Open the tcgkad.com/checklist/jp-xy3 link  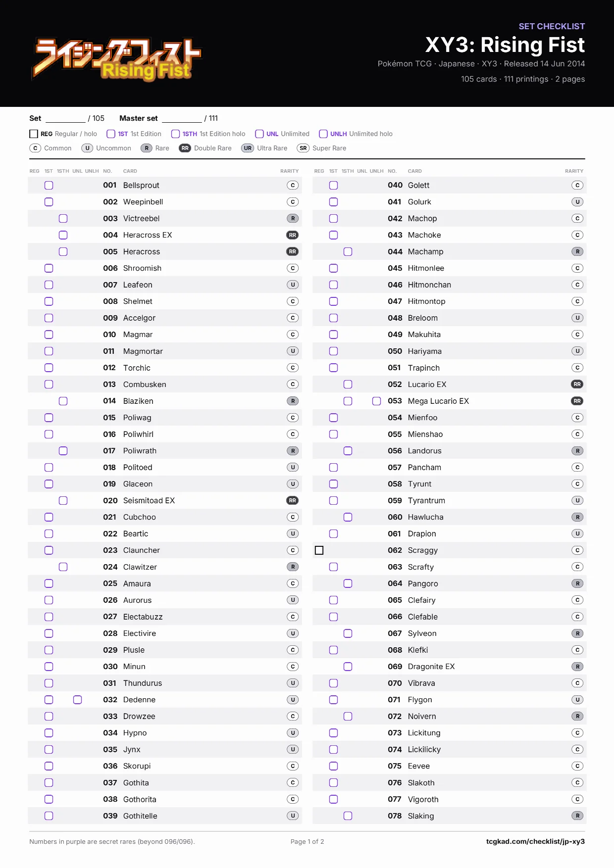(535, 841)
